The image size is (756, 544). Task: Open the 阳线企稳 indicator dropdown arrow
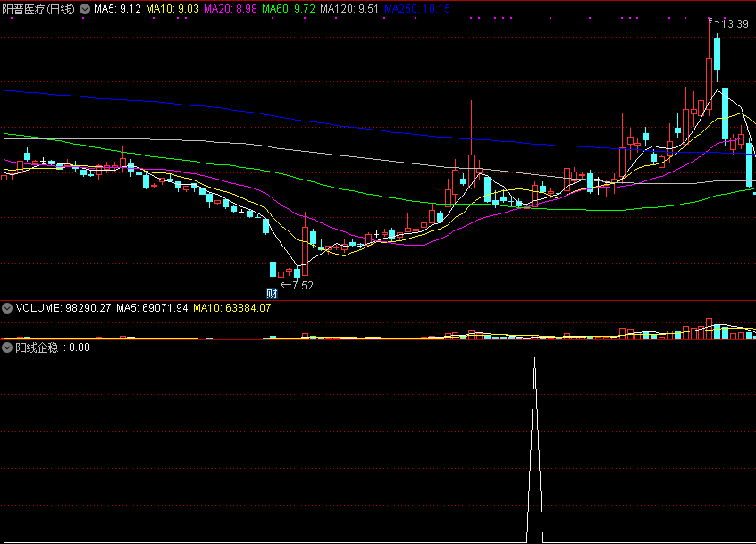tap(7, 347)
